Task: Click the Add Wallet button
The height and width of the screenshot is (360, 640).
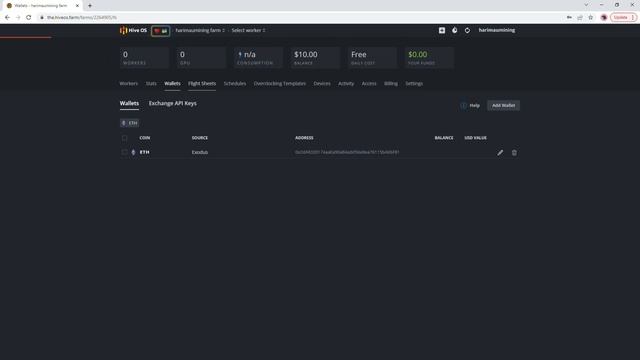Action: pos(503,105)
